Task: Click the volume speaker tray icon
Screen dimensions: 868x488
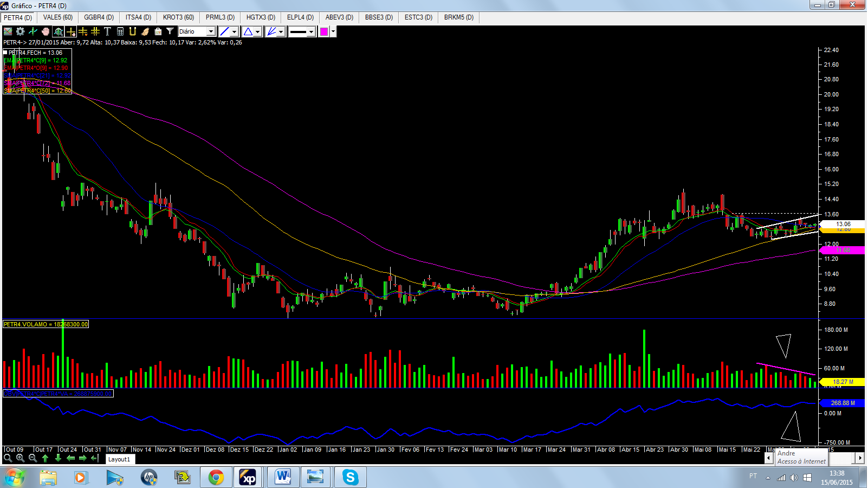Action: click(794, 477)
